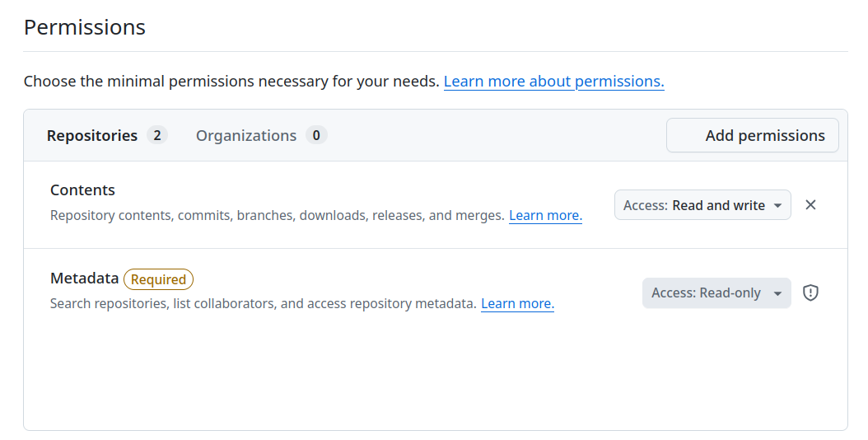
Task: Click the Organizations count badge showing 0
Action: click(316, 135)
